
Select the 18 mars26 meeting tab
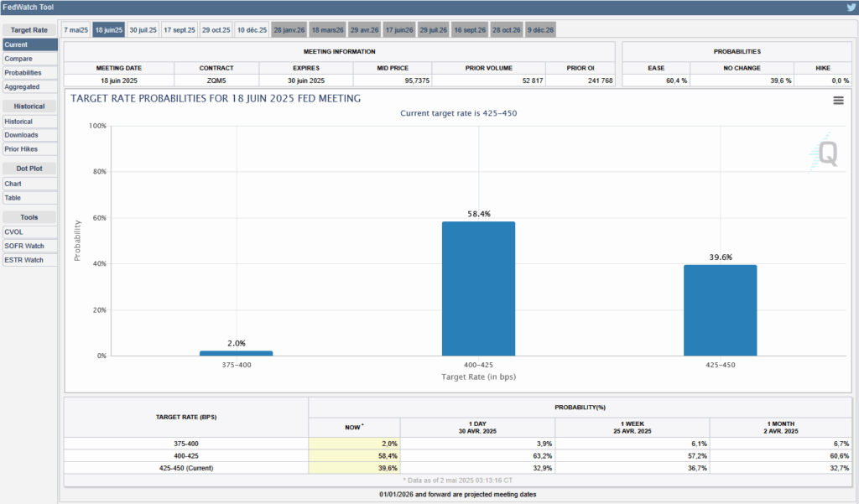[328, 30]
